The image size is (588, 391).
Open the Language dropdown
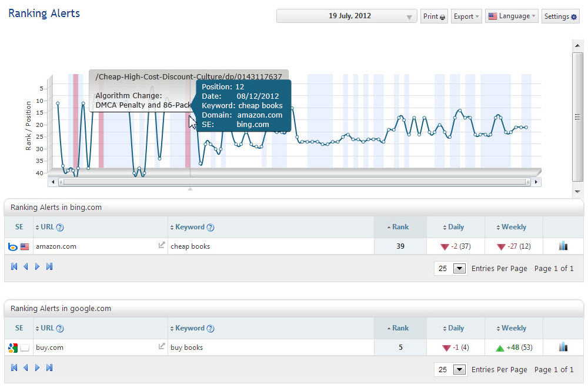click(x=512, y=16)
